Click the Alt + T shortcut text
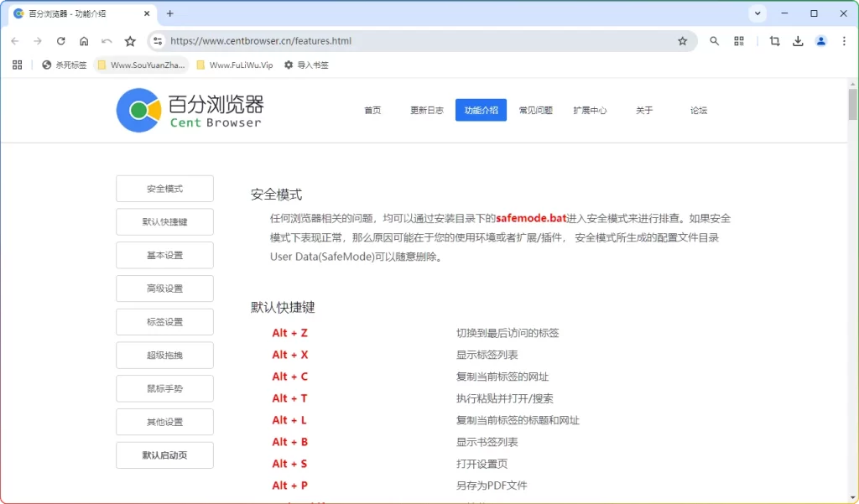Image resolution: width=859 pixels, height=504 pixels. [289, 398]
